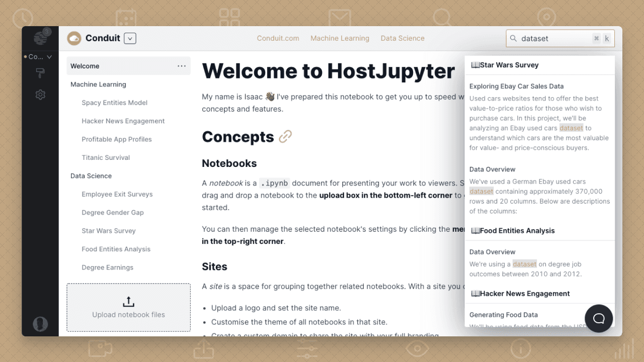Open Spacy Entities Model notebook

115,103
